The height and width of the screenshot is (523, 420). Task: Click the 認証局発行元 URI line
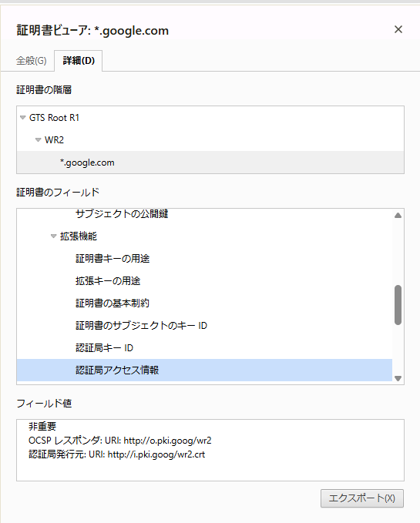pyautogui.click(x=117, y=454)
